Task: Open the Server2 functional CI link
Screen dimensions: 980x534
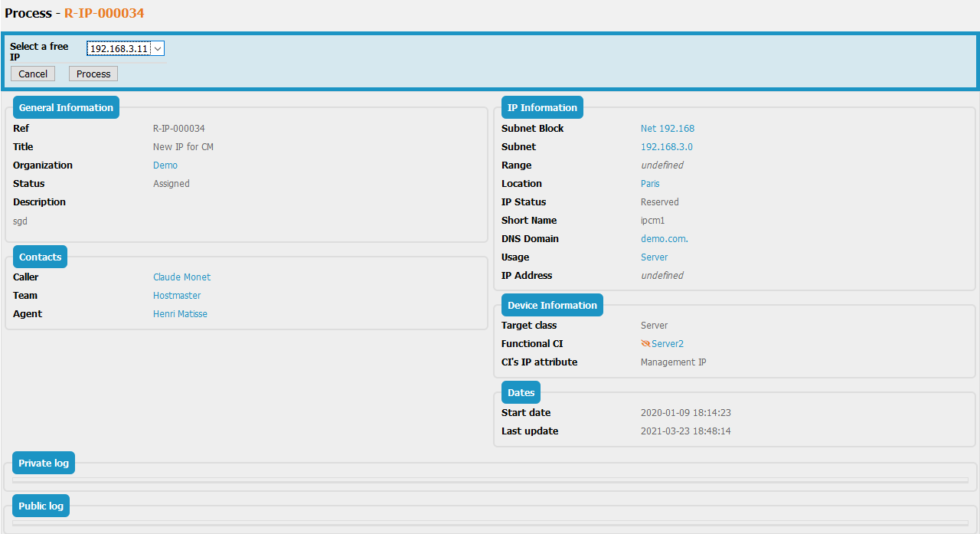Action: click(x=668, y=344)
